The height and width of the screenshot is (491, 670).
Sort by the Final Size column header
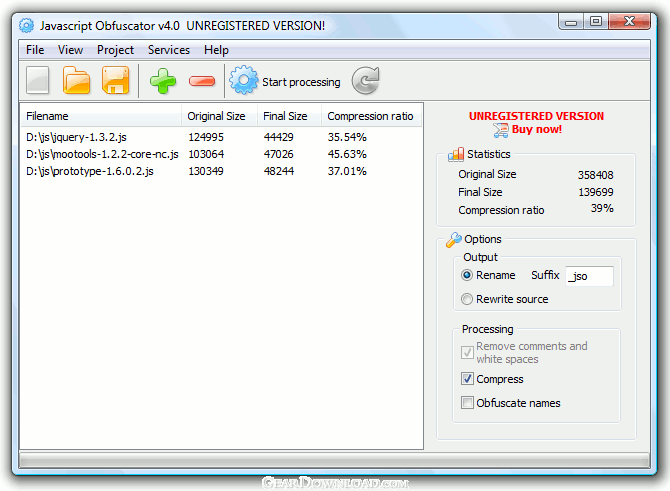(289, 116)
